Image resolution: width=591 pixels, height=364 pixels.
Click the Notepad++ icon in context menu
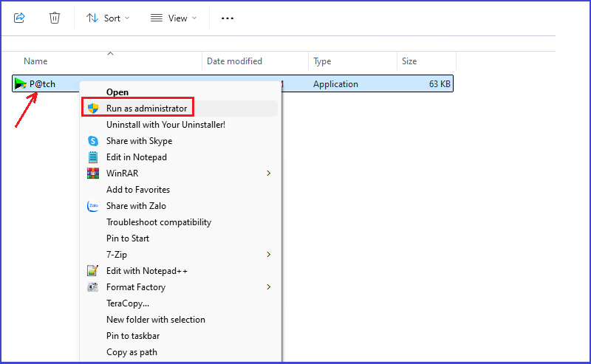(92, 271)
